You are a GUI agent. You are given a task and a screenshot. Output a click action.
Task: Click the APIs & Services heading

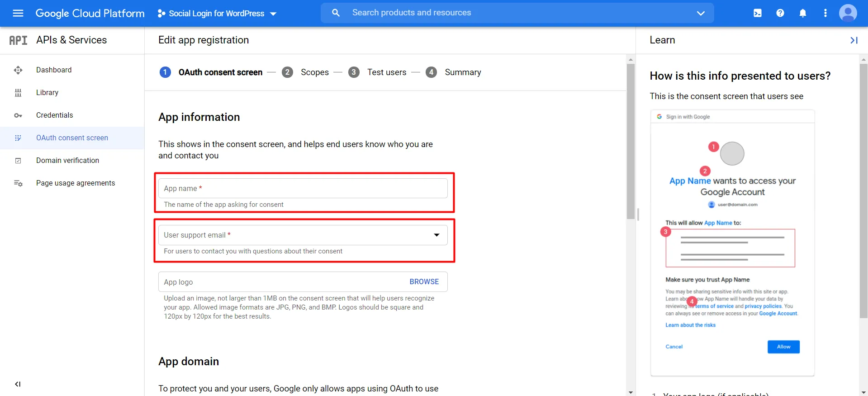(x=71, y=40)
